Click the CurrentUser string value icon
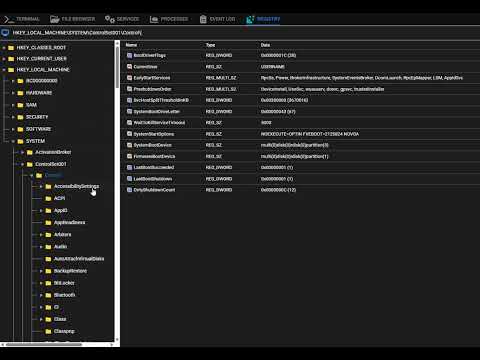480x360 pixels. (x=129, y=67)
